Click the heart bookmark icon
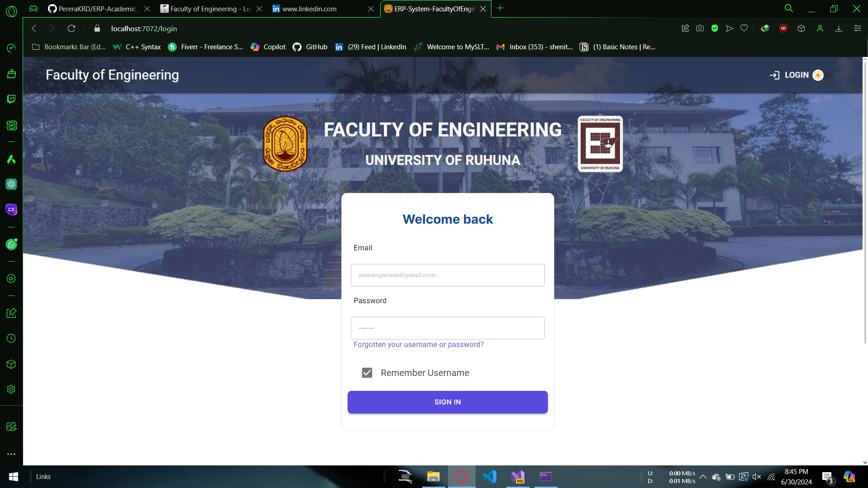 744,28
